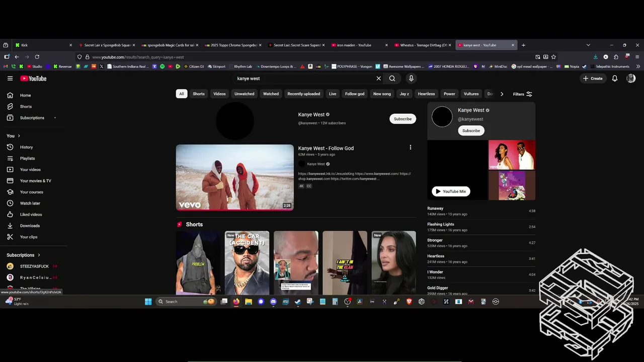
Task: Open File Explorer from the taskbar
Action: tap(249, 302)
